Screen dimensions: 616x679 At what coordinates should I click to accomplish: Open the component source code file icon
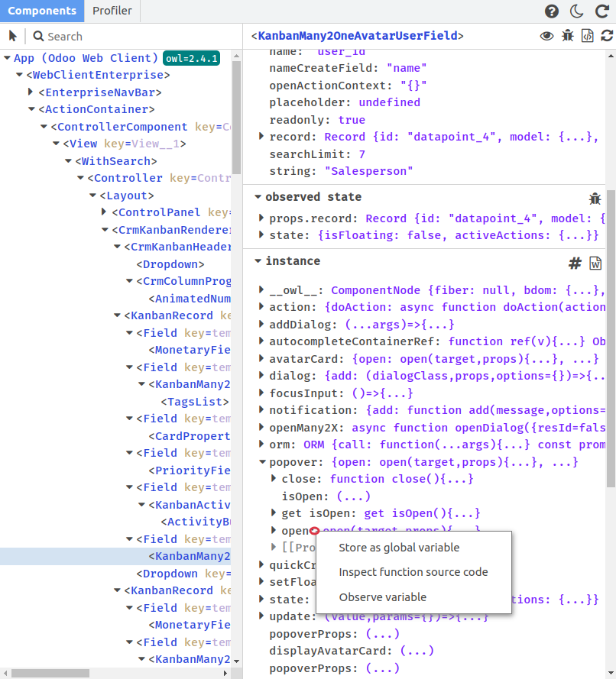click(x=587, y=36)
